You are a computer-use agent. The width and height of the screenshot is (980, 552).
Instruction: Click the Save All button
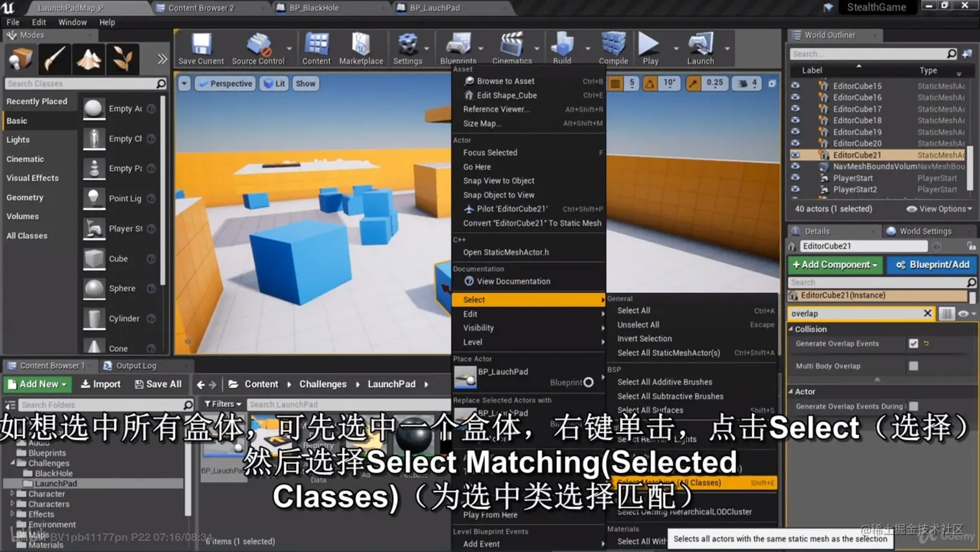pos(157,384)
